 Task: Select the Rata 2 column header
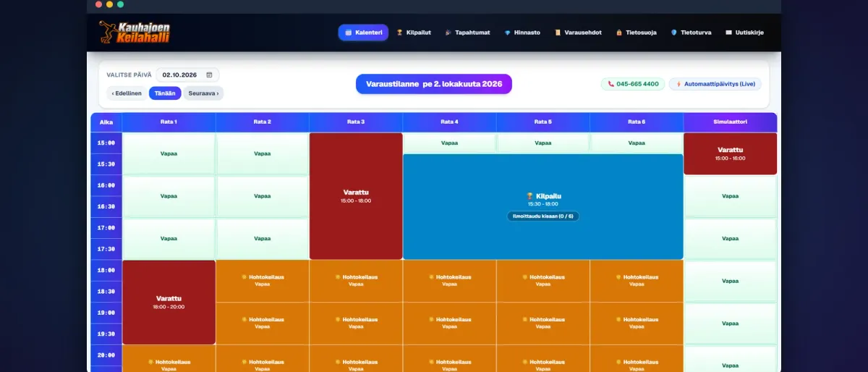coord(263,122)
